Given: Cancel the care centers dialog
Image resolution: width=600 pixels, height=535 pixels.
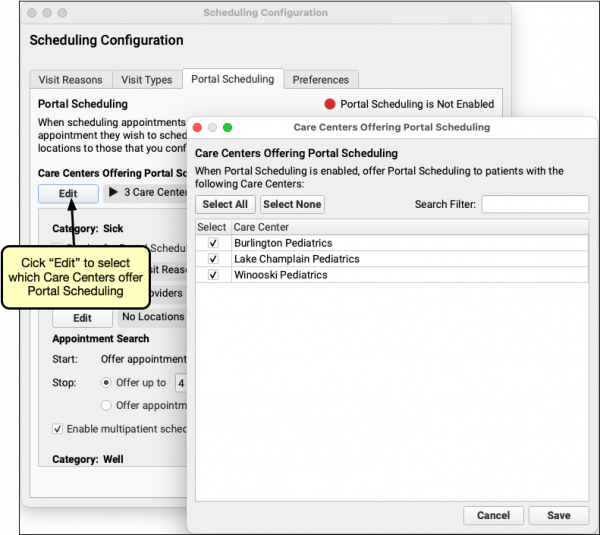Looking at the screenshot, I should pyautogui.click(x=493, y=515).
